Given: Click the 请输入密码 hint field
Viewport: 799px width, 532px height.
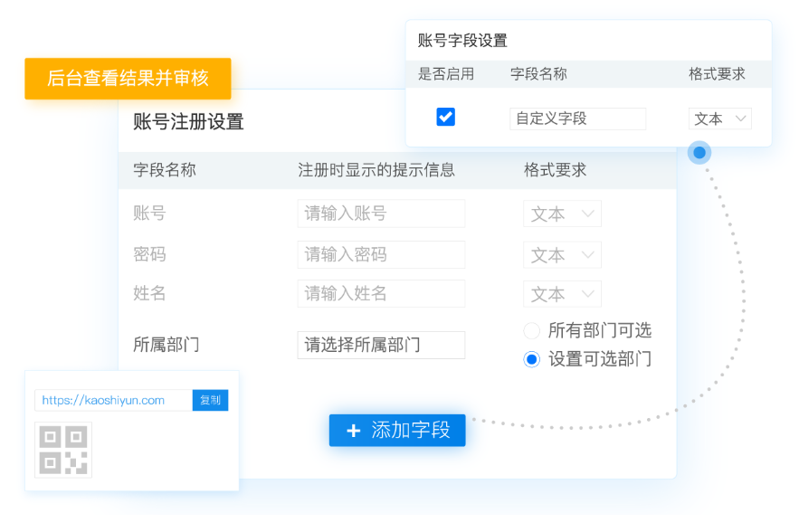Looking at the screenshot, I should 381,255.
